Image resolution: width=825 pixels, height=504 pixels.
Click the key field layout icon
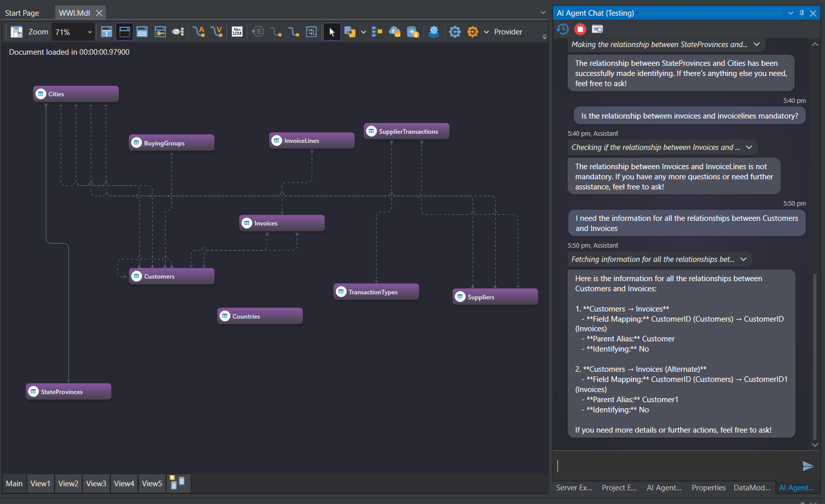160,32
